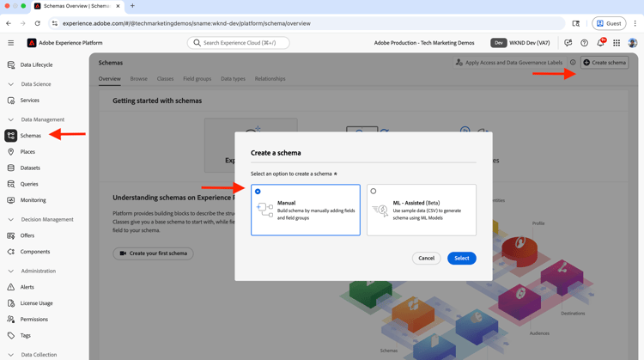Click Apply Access and Data Governance Labels
The image size is (644, 360).
pos(509,63)
